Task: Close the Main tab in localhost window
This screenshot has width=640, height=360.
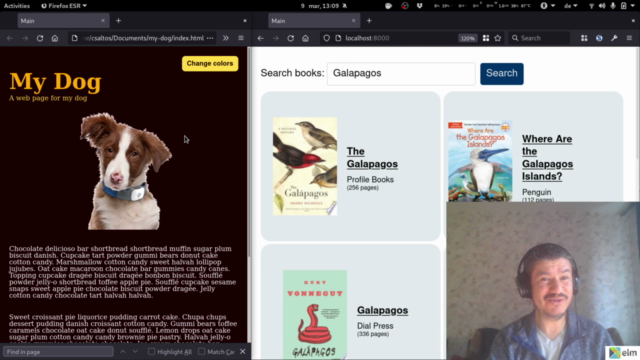Action: (x=353, y=20)
